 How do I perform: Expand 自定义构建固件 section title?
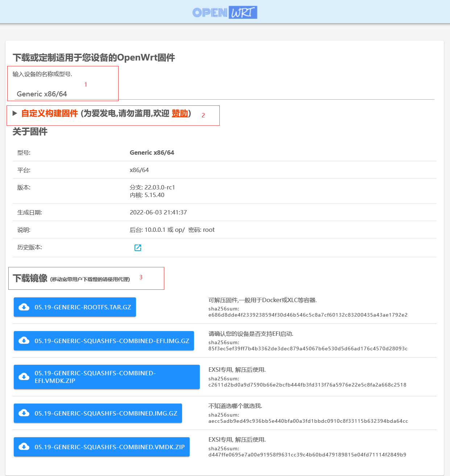[x=50, y=113]
